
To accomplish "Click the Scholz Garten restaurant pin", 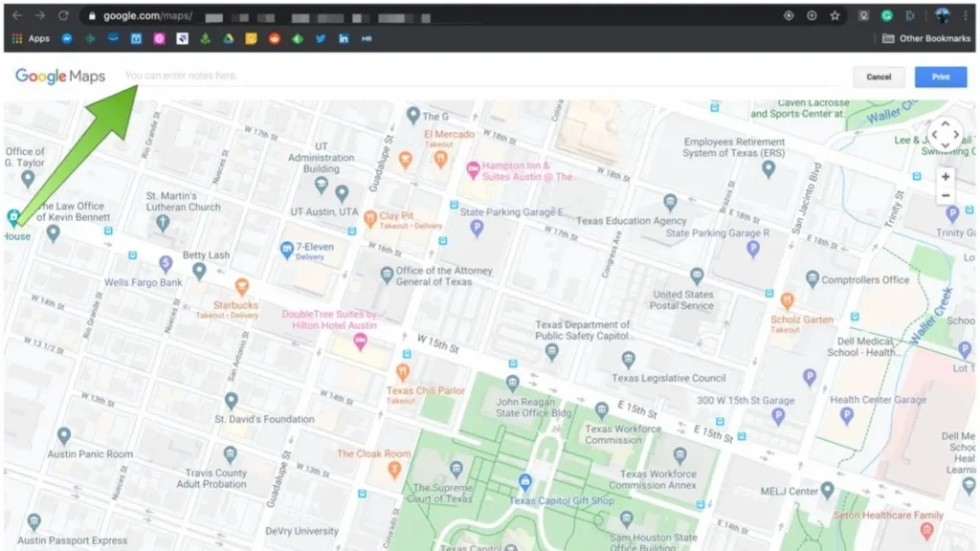I will point(788,301).
